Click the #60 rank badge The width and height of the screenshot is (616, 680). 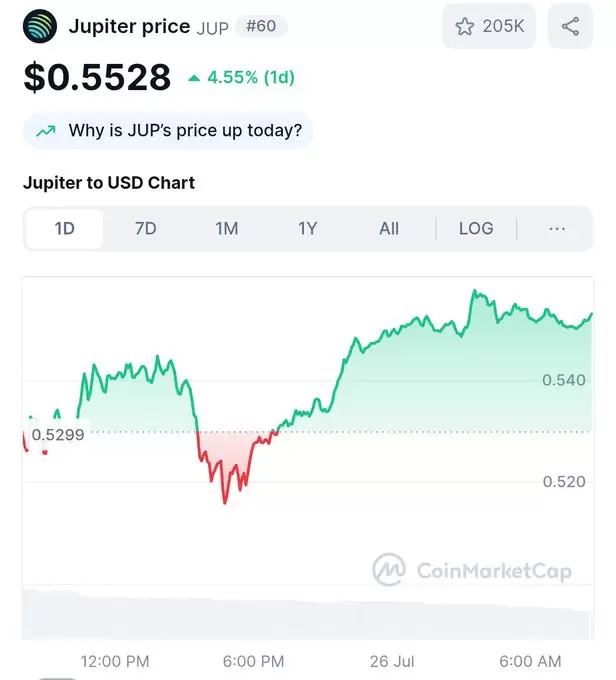(261, 26)
